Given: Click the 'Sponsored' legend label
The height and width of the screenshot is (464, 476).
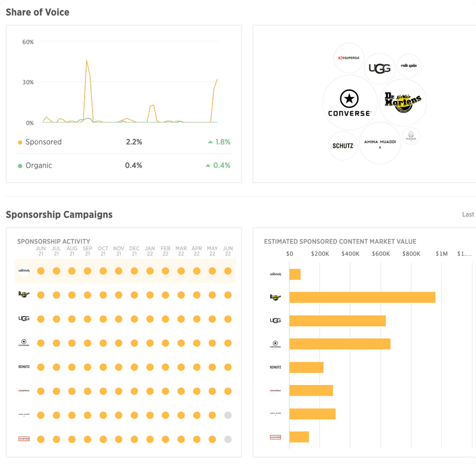Looking at the screenshot, I should click(43, 142).
